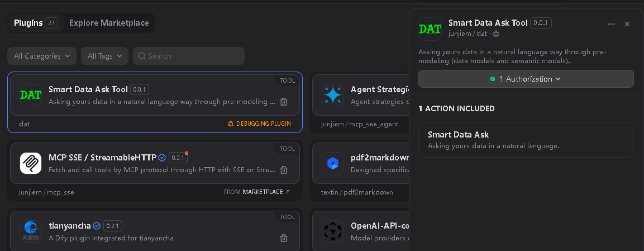Open the Agent Strategies plugin card
Image resolution: width=644 pixels, height=251 pixels.
361,95
